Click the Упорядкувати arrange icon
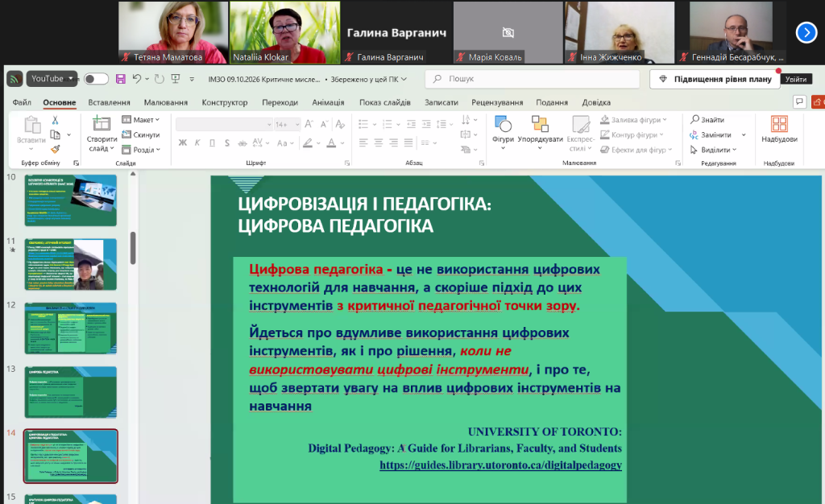 (x=540, y=124)
